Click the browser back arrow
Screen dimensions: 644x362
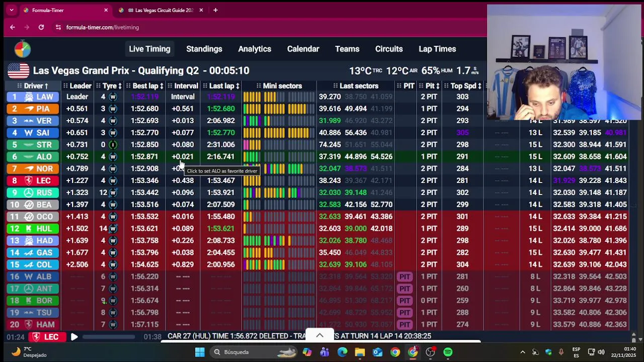(x=13, y=27)
